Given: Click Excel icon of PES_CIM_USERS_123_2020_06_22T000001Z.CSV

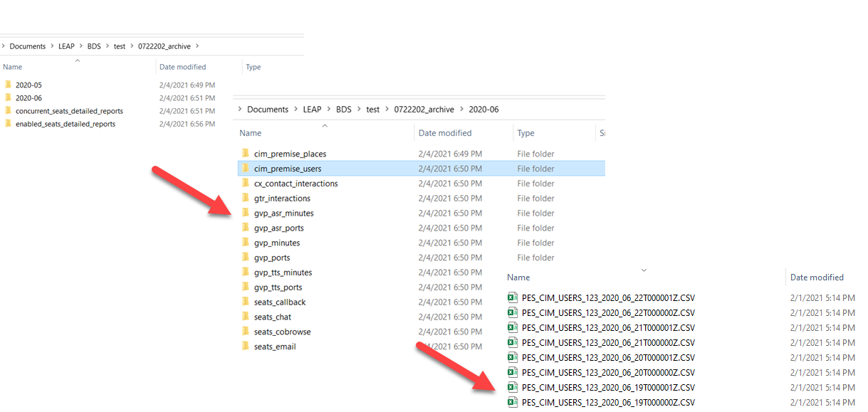Looking at the screenshot, I should point(512,298).
